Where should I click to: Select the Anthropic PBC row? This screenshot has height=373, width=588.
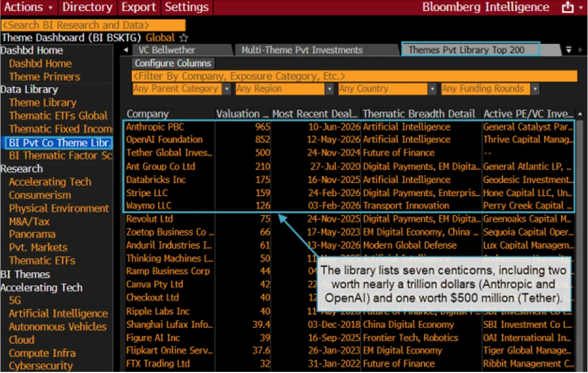click(349, 127)
